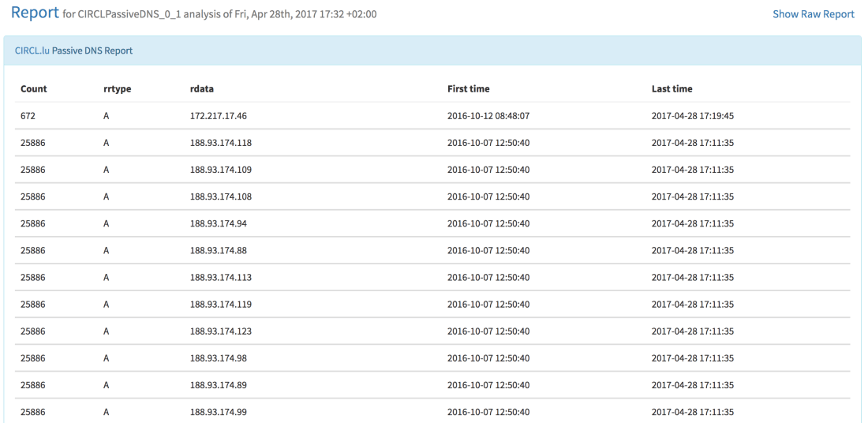Viewport: 868px width, 423px height.
Task: Click the First time column header
Action: point(468,89)
